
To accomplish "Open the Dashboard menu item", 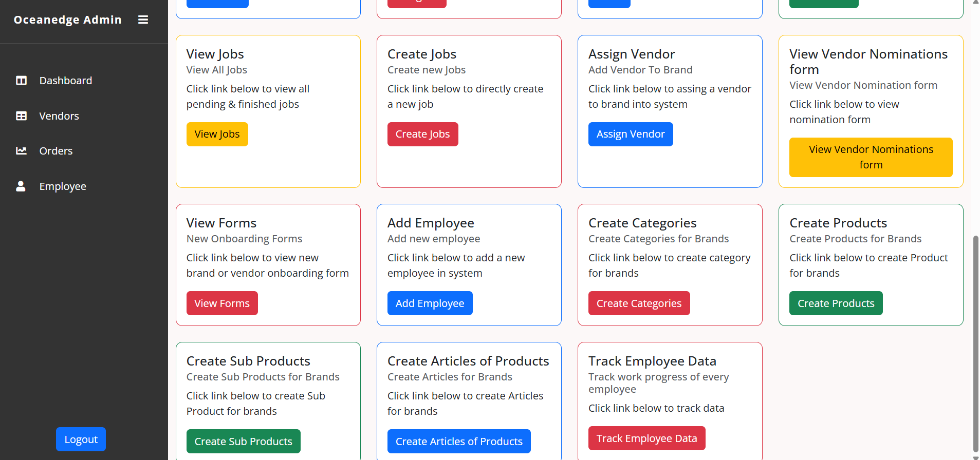I will point(66,81).
